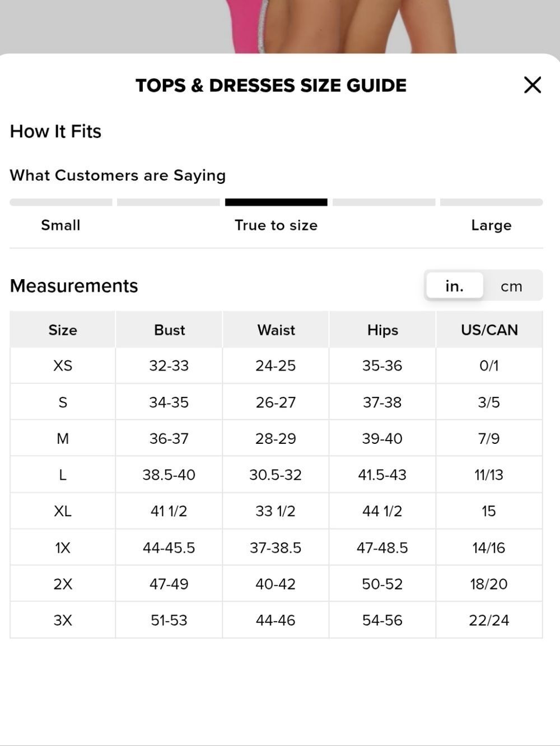Viewport: 560px width, 746px height.
Task: Select the in. unit toggle
Action: 454,286
